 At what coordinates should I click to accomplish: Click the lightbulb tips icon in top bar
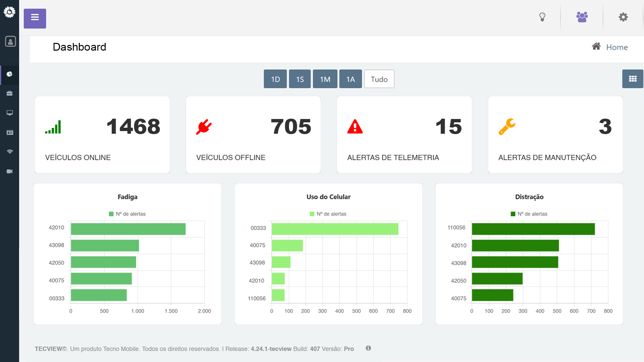click(543, 16)
